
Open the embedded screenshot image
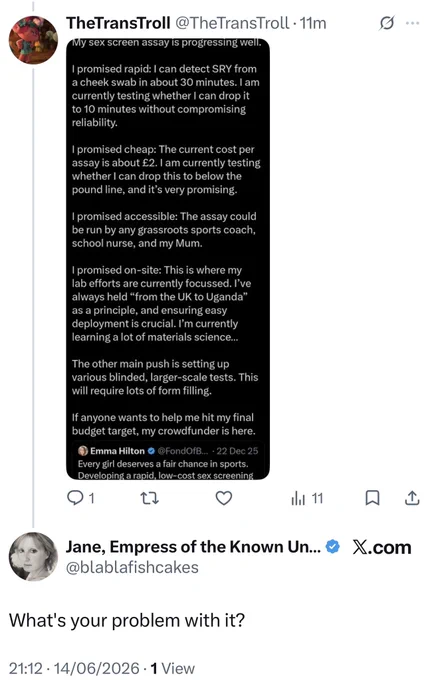(x=168, y=259)
